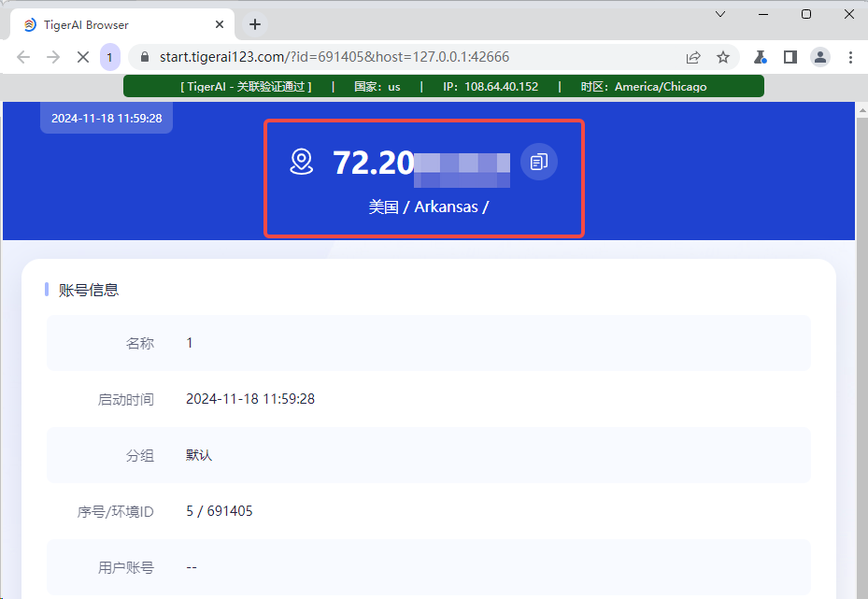
Task: Go back to the previous page
Action: 23,57
